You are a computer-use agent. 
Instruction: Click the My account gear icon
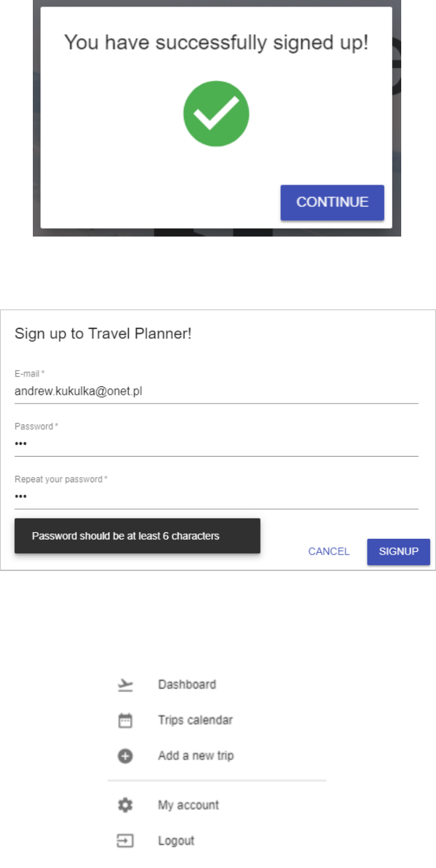pos(125,805)
